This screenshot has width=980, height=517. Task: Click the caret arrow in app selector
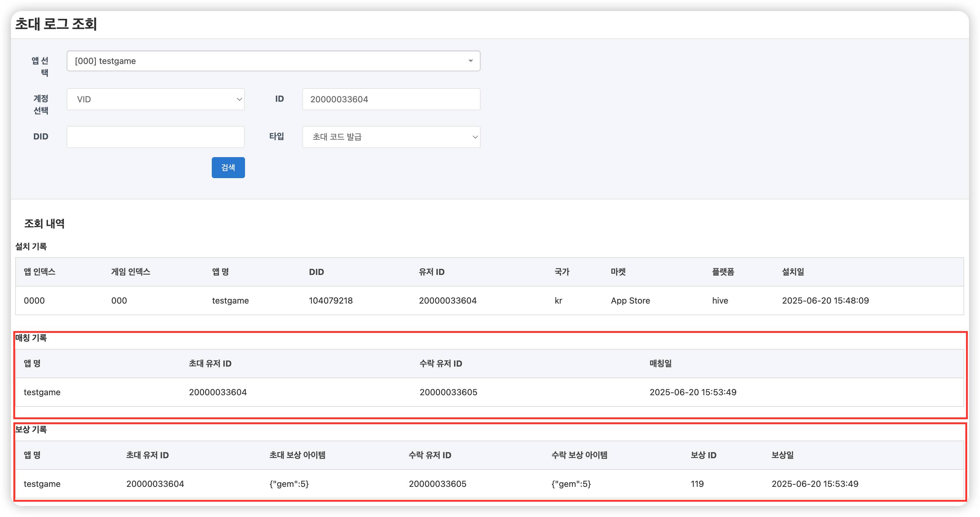click(x=470, y=61)
